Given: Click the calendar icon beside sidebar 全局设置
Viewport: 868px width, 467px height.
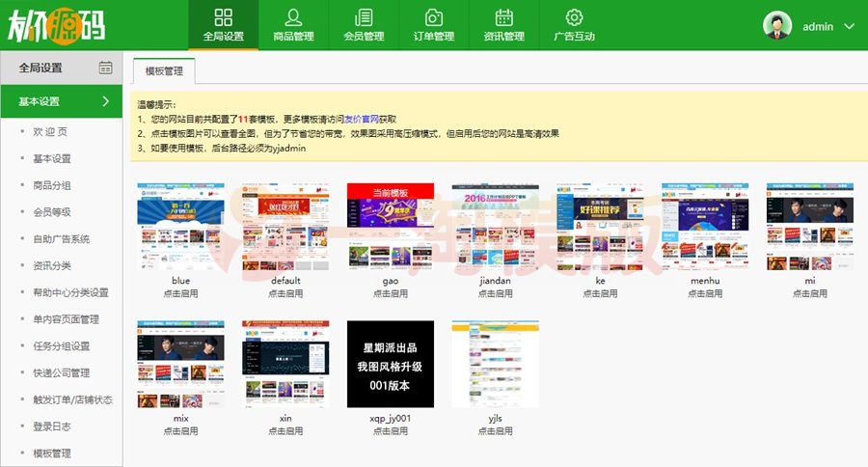Looking at the screenshot, I should pos(105,68).
